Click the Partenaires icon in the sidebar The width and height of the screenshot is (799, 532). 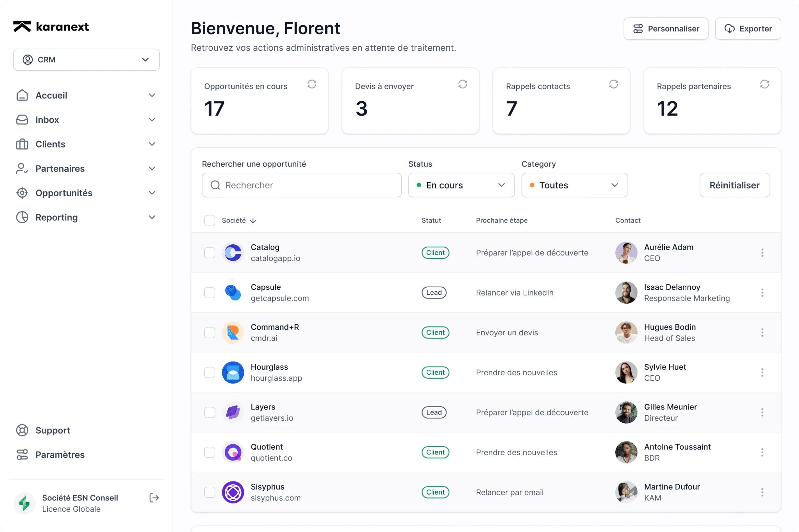(x=22, y=168)
